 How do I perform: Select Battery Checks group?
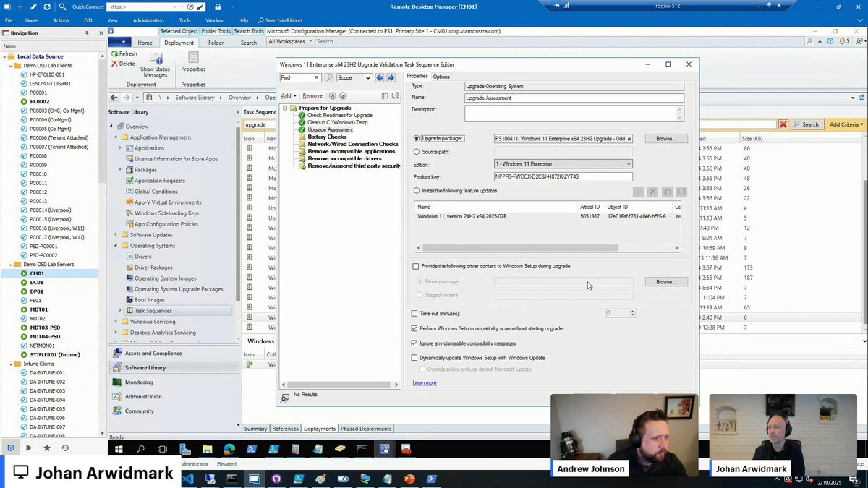327,137
